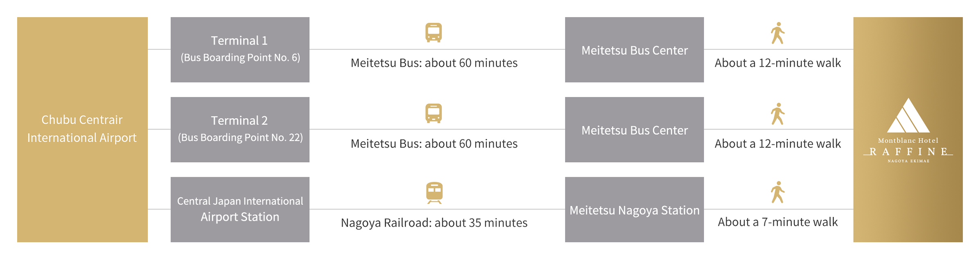This screenshot has height=261, width=980.
Task: Click the RAFFINE hotel name text
Action: (x=908, y=152)
